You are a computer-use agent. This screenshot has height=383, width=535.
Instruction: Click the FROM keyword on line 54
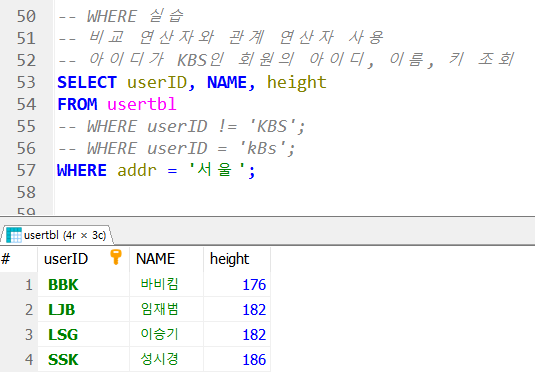tap(77, 104)
